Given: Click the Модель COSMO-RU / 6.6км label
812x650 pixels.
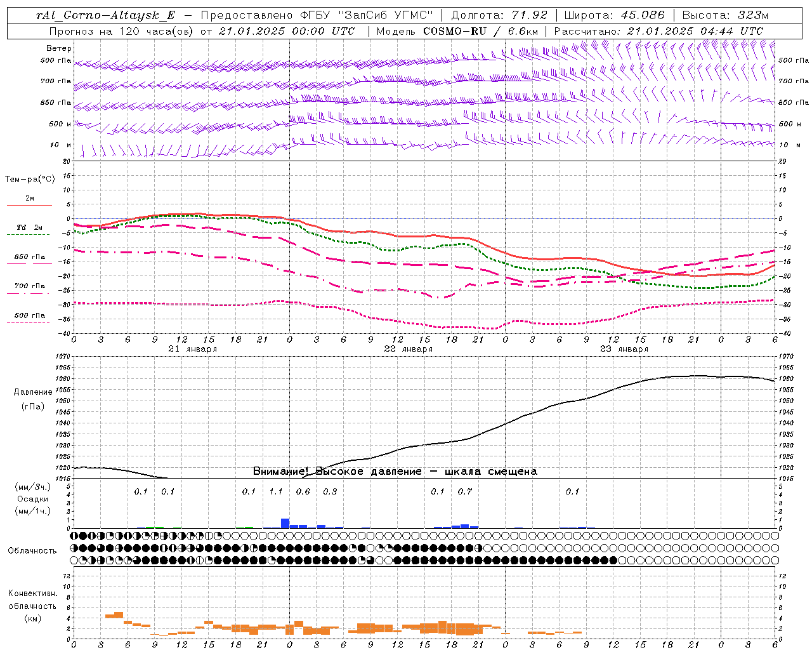Looking at the screenshot, I should point(457,31).
